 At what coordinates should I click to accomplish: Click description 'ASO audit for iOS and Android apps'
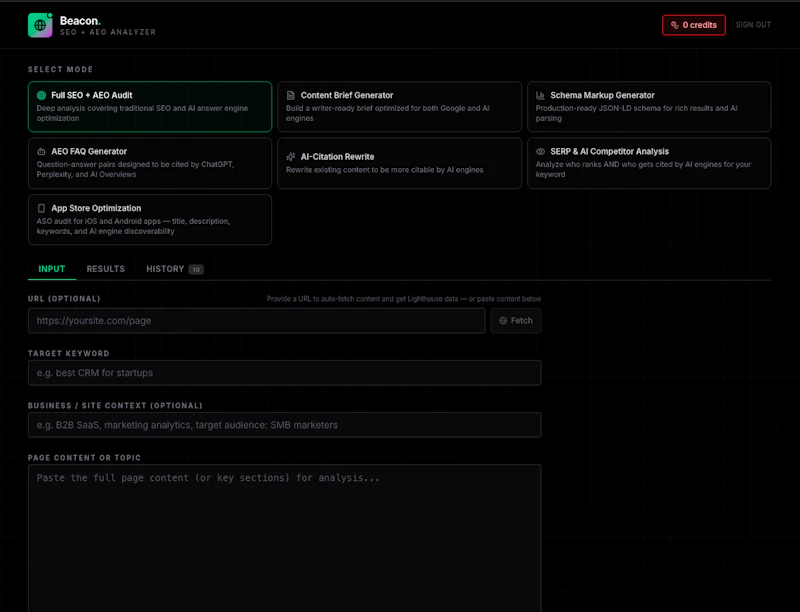pos(133,226)
